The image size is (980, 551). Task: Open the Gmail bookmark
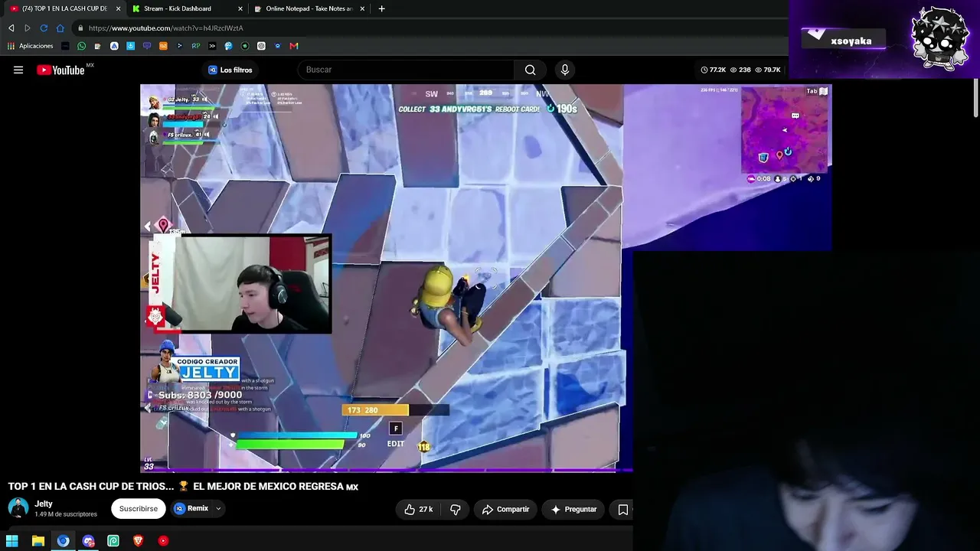coord(294,46)
